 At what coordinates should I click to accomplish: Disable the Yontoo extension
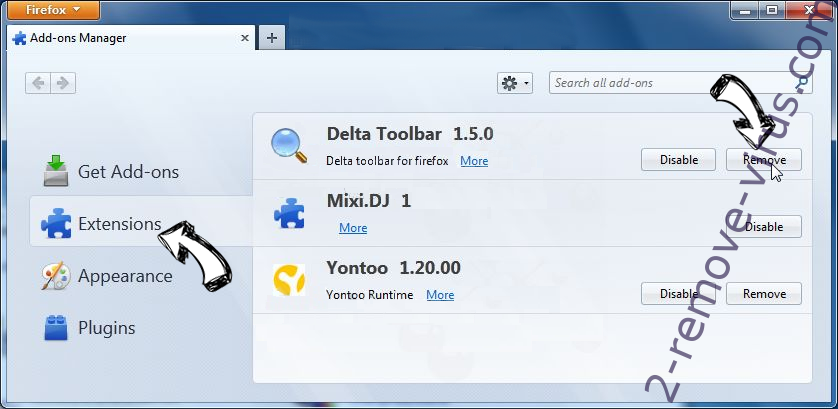[x=678, y=294]
